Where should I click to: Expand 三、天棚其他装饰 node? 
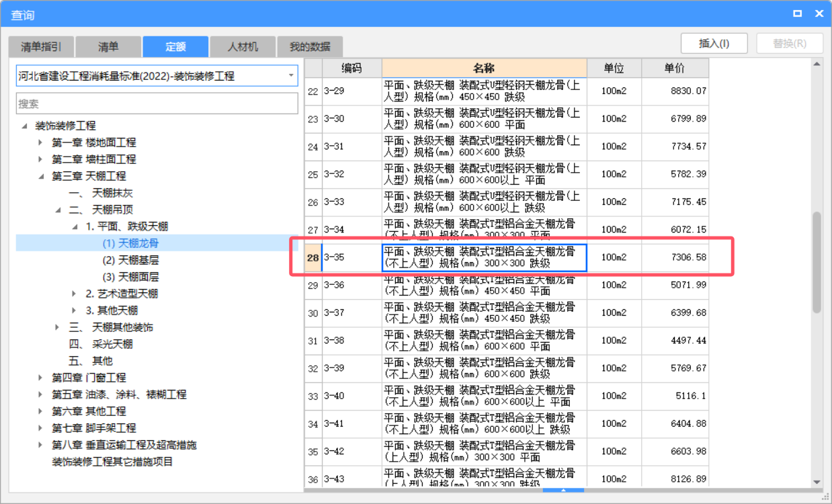58,327
